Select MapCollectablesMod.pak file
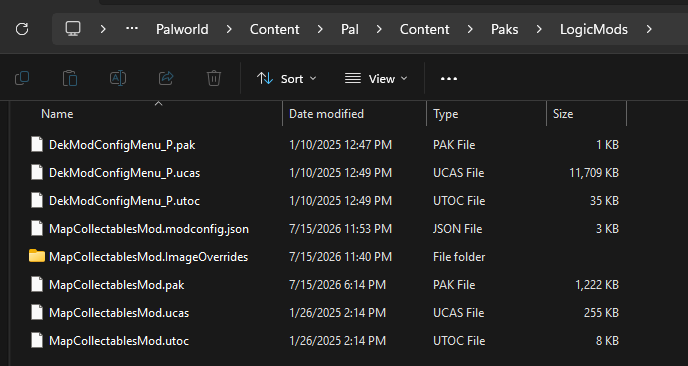 (117, 285)
